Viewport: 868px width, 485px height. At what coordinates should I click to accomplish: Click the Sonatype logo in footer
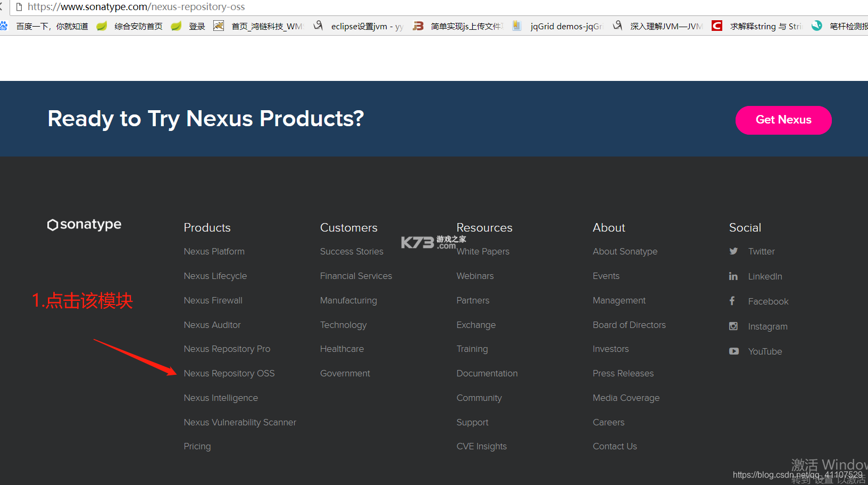[x=84, y=225]
